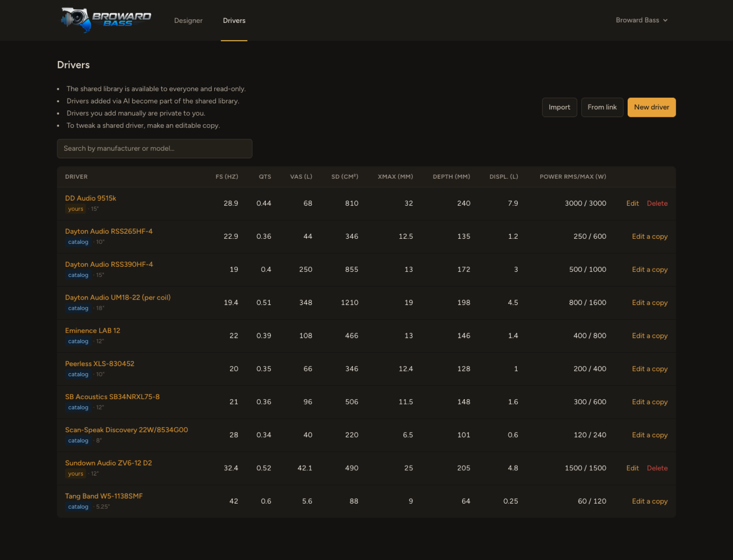Open Eminence LAB 12 driver name
The width and height of the screenshot is (733, 560).
point(93,330)
